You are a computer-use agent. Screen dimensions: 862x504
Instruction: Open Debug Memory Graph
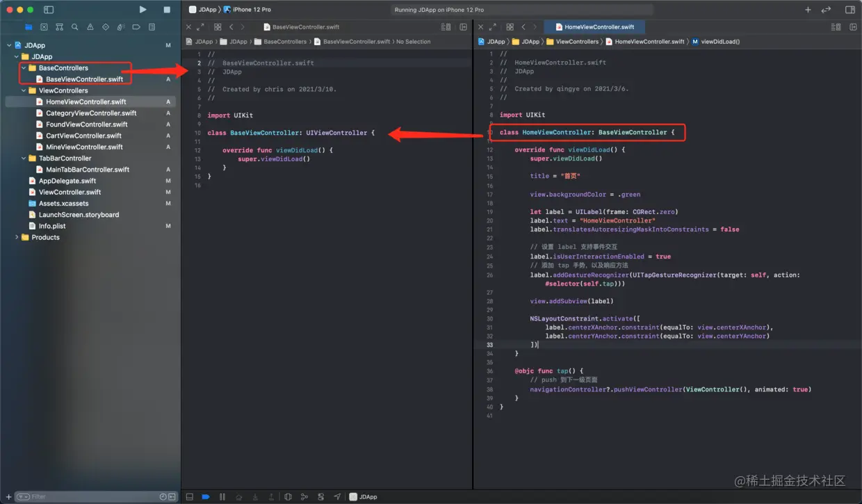(x=304, y=496)
